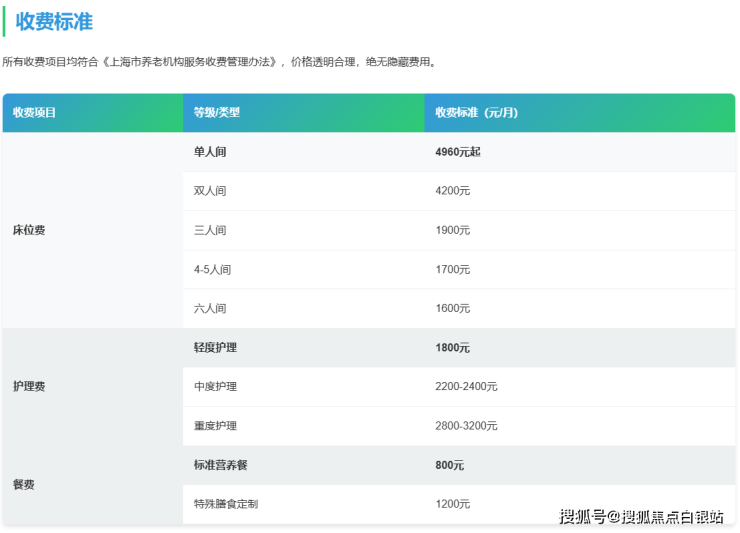The width and height of the screenshot is (740, 533).
Task: Click the 重度护理 row label
Action: 215,425
